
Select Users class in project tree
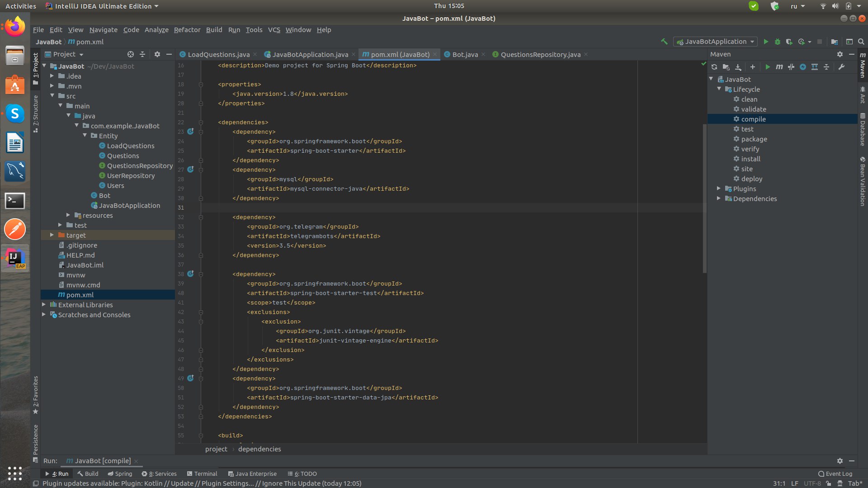[x=115, y=186]
